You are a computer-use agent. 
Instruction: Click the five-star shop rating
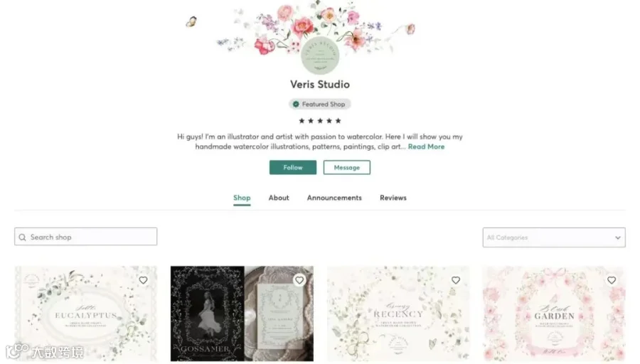(x=319, y=121)
